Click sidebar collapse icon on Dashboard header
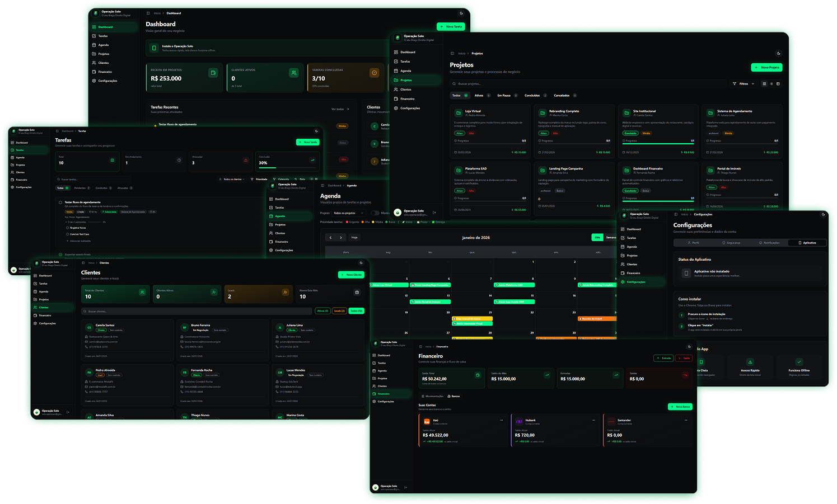 pyautogui.click(x=148, y=13)
